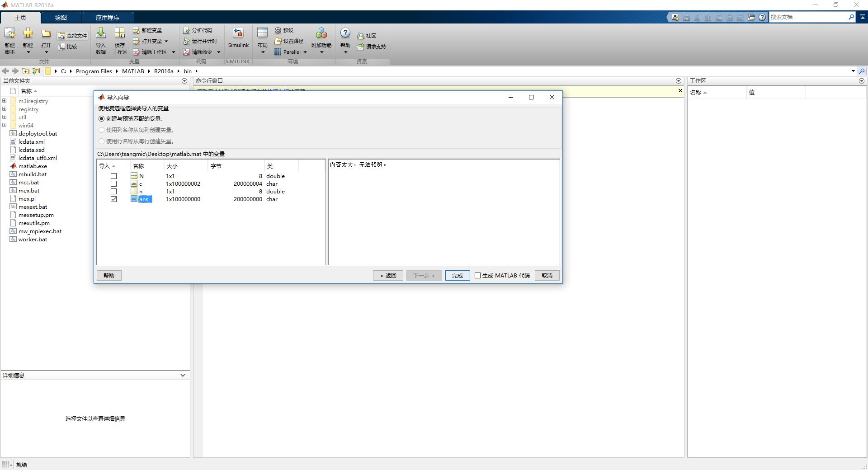Viewport: 868px width, 470px height.
Task: Toggle the Generate MATLAB Code (生成 MATLAB 代码) checkbox
Action: [x=477, y=276]
